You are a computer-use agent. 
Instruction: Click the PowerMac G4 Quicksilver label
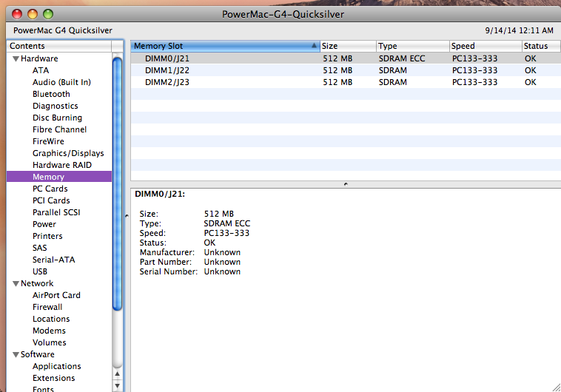click(63, 30)
